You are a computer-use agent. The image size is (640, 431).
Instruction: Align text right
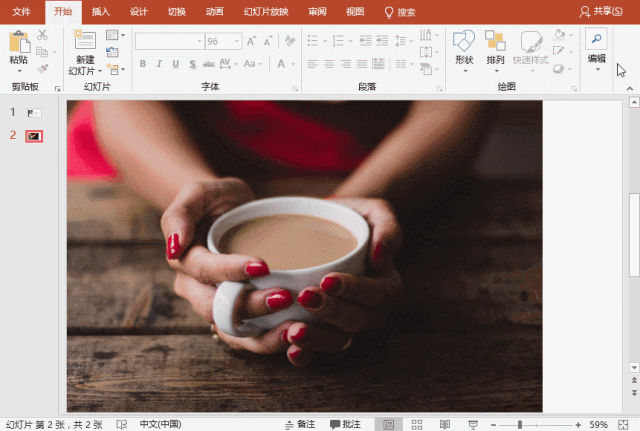click(345, 64)
